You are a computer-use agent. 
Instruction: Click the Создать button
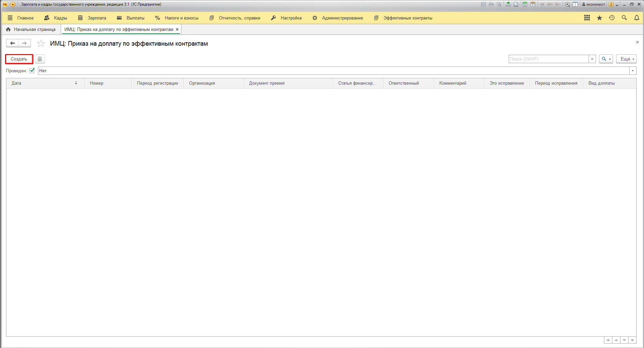click(19, 59)
